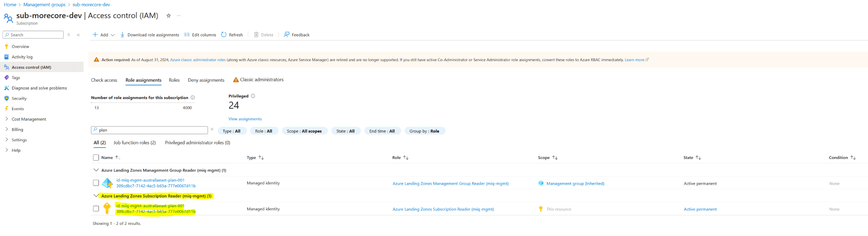Go to Management groups breadcrumb

44,5
